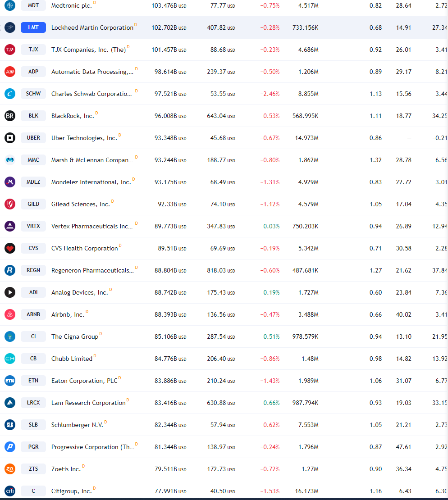This screenshot has height=500, width=448.
Task: Click the Mondelez purple M logo icon
Action: click(x=10, y=182)
